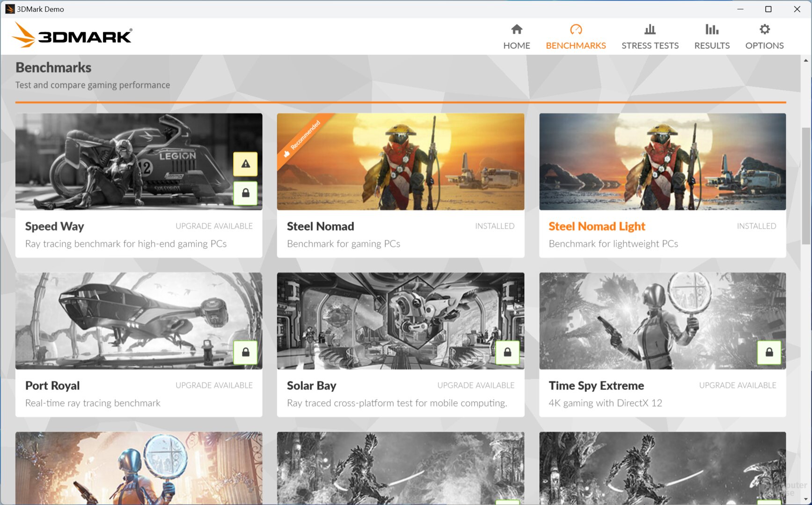This screenshot has height=505, width=812.
Task: Click the Steel Nomad title
Action: pyautogui.click(x=320, y=226)
